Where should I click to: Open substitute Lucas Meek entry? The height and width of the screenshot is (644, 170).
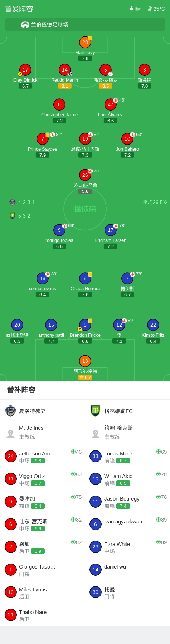pos(127,457)
